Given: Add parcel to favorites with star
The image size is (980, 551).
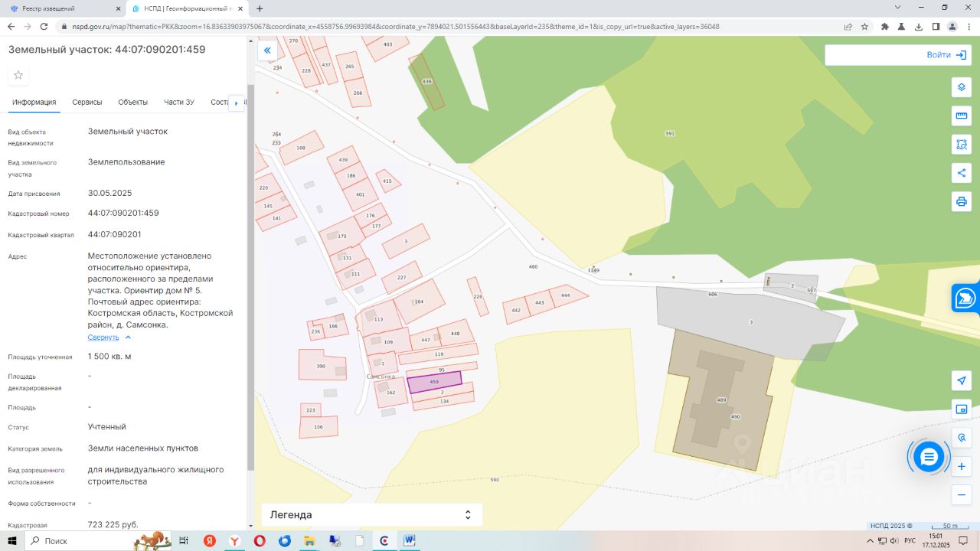Looking at the screenshot, I should pyautogui.click(x=18, y=75).
